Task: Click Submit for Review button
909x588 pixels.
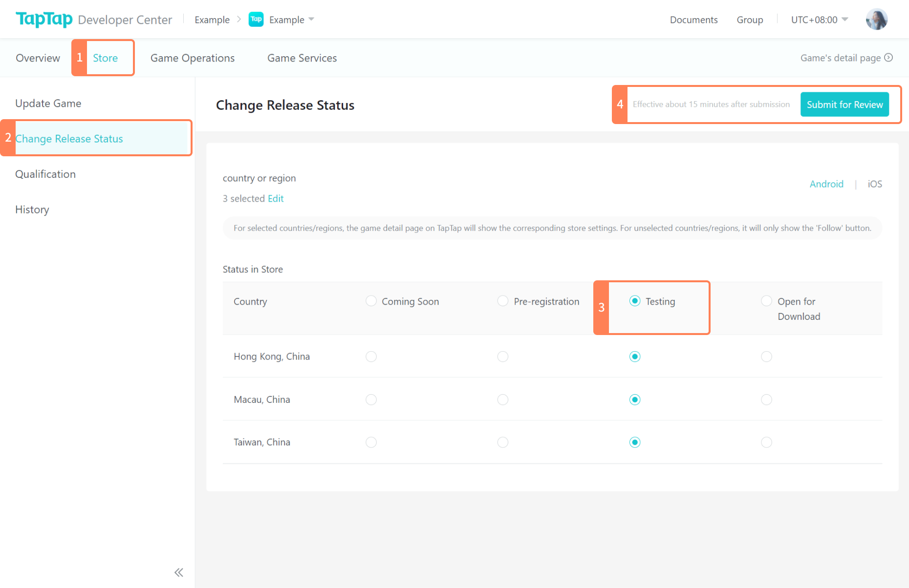Action: point(844,105)
